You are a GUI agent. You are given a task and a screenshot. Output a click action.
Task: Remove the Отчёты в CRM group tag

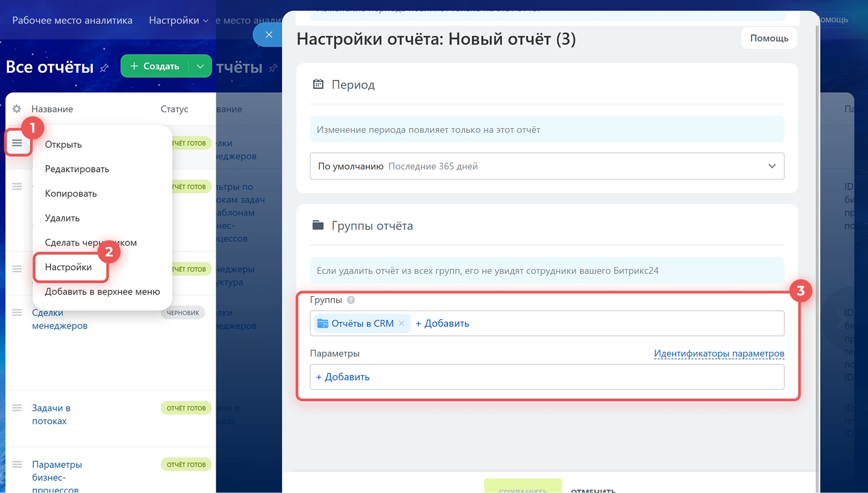coord(401,324)
